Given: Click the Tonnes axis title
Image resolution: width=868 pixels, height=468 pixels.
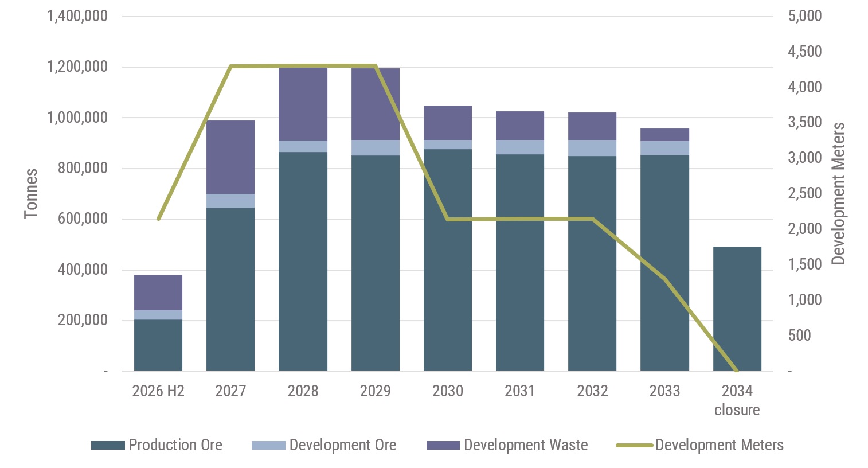Looking at the screenshot, I should [30, 193].
